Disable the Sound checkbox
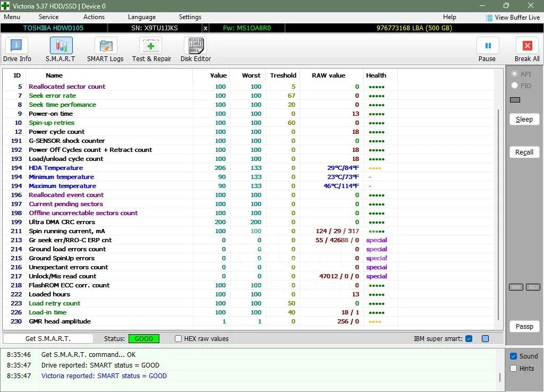544x392 pixels. [513, 356]
